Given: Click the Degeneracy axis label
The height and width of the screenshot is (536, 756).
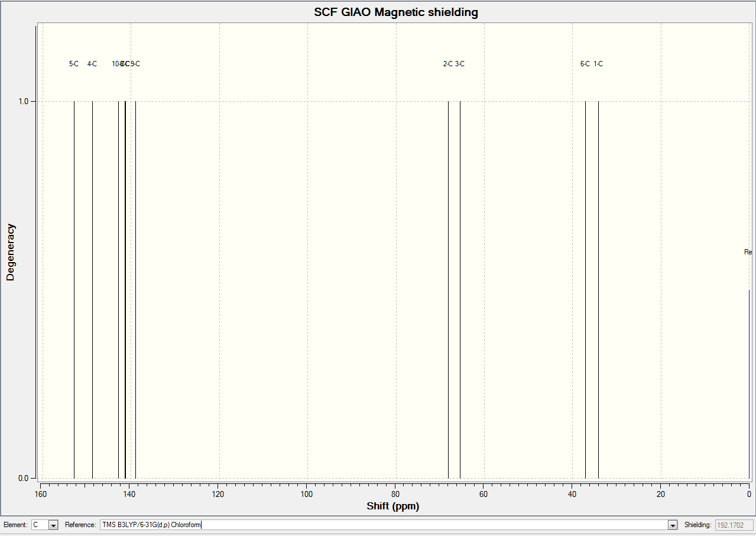Looking at the screenshot, I should 10,251.
